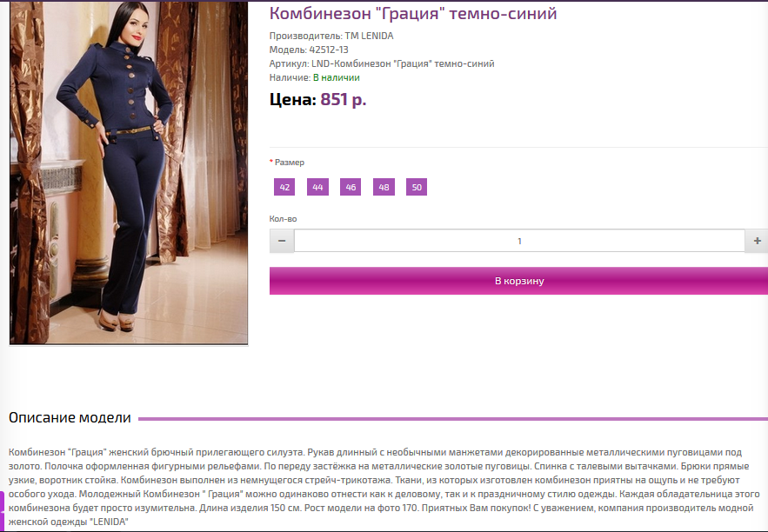This screenshot has width=768, height=532.
Task: Pick size 48
Action: tap(384, 187)
